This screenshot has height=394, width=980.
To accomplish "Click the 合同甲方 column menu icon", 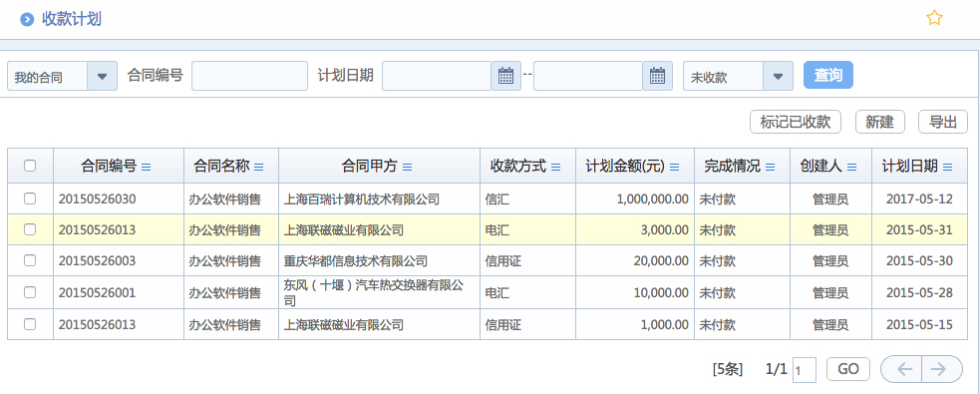I will pos(407,167).
